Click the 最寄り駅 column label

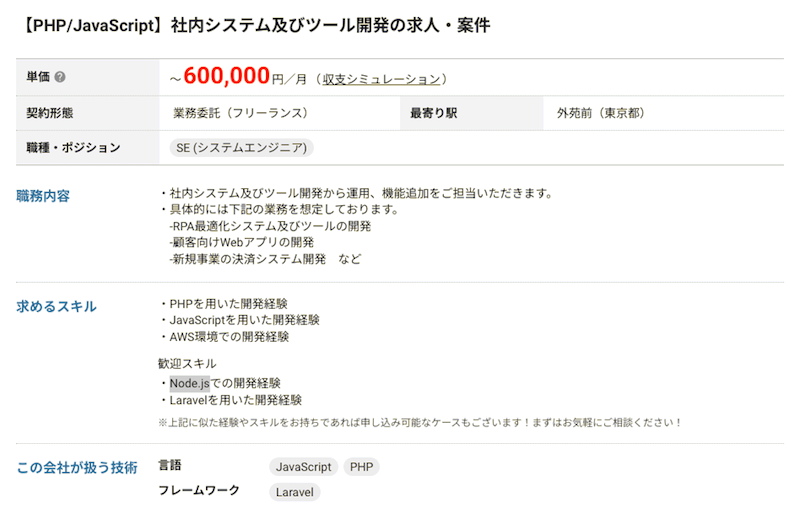tap(433, 113)
